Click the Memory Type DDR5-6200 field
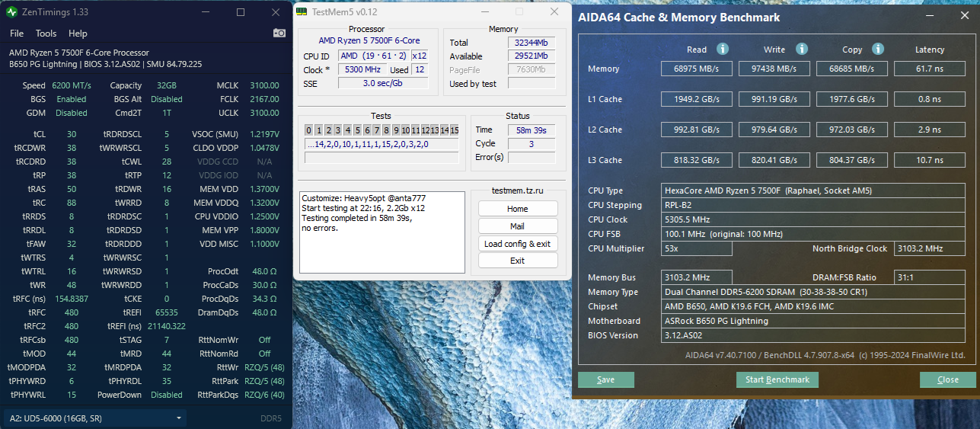 tap(814, 292)
